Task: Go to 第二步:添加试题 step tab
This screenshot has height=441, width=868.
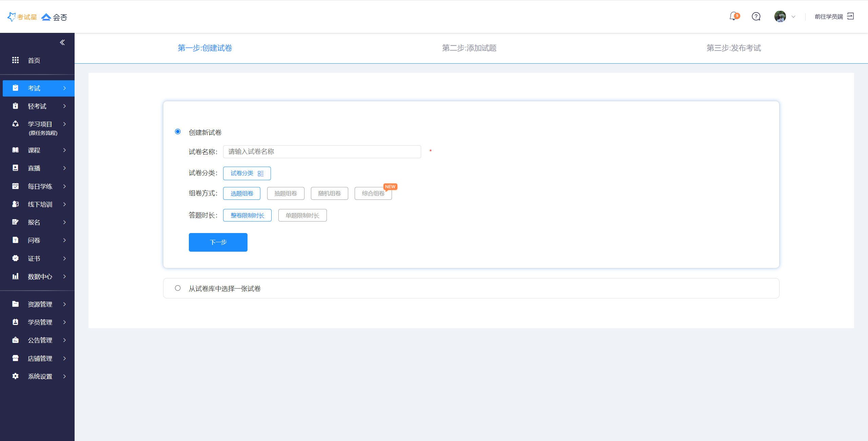Action: click(469, 48)
